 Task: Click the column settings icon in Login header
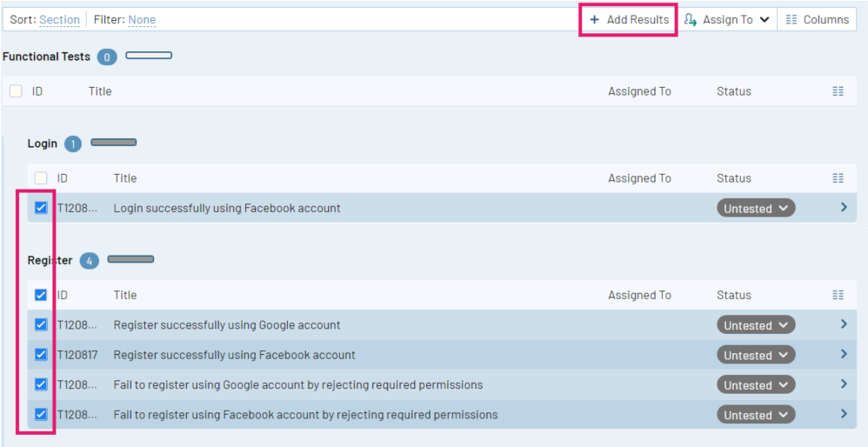pos(838,178)
